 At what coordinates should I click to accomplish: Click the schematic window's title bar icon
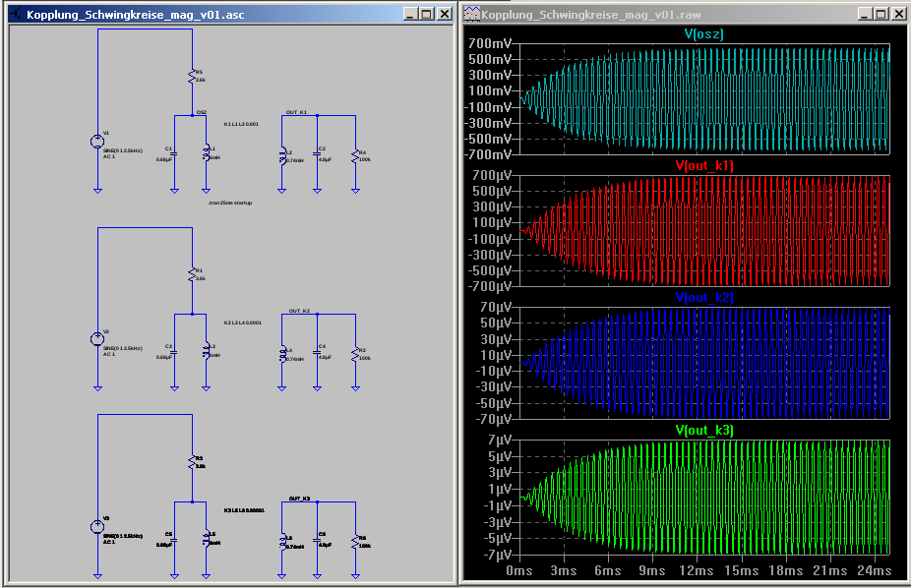pyautogui.click(x=16, y=14)
